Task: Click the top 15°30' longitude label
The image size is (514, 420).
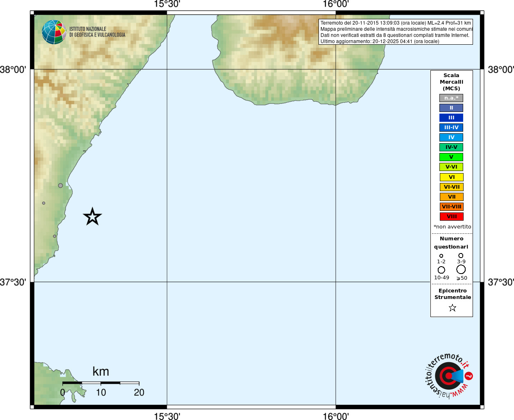Action: 167,4
